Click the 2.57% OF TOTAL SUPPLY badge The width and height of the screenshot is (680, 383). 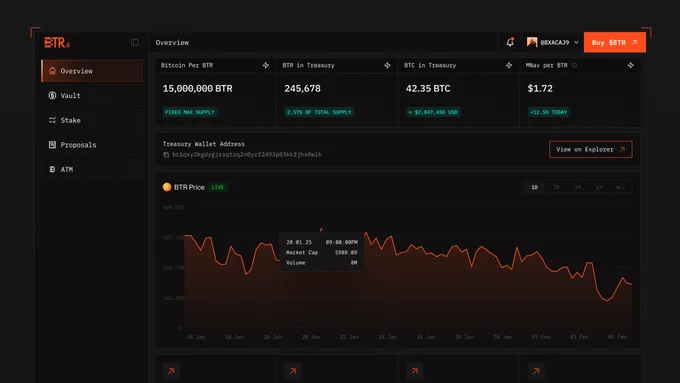pos(319,112)
